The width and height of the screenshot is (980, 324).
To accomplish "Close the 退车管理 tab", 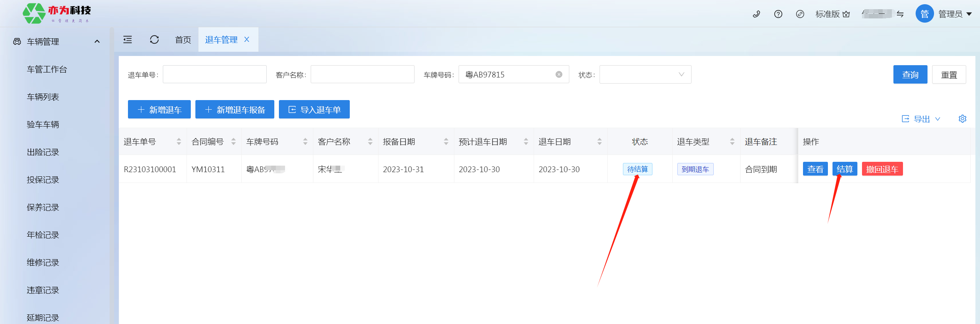I will click(247, 39).
